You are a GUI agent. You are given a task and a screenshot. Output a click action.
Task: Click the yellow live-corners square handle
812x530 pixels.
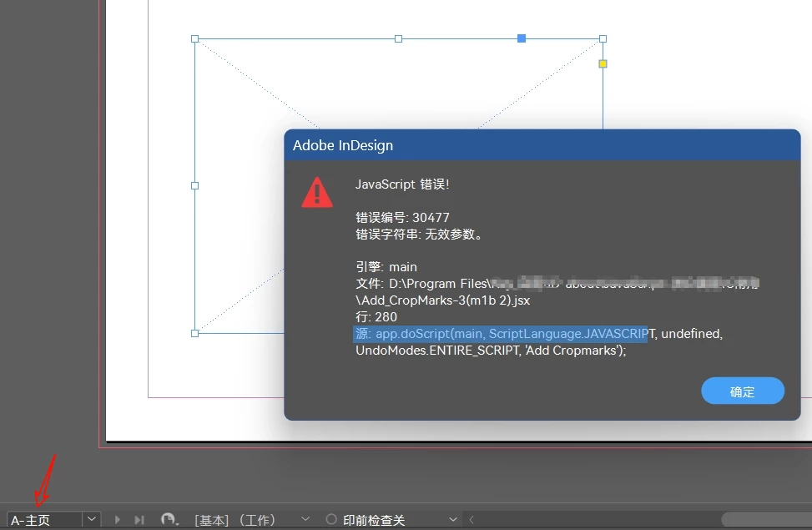pyautogui.click(x=603, y=63)
